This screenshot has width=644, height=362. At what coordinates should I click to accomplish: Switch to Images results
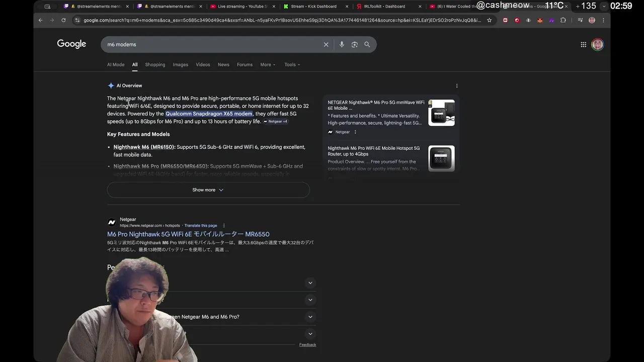[x=180, y=64]
